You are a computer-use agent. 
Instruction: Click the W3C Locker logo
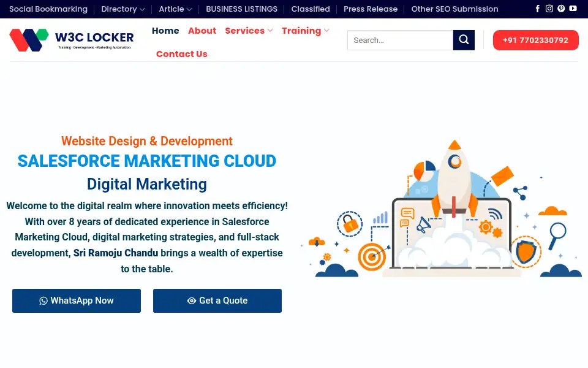tap(72, 40)
